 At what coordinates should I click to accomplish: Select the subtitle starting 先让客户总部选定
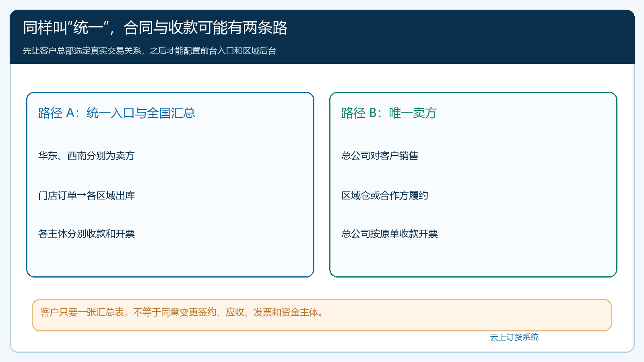150,51
